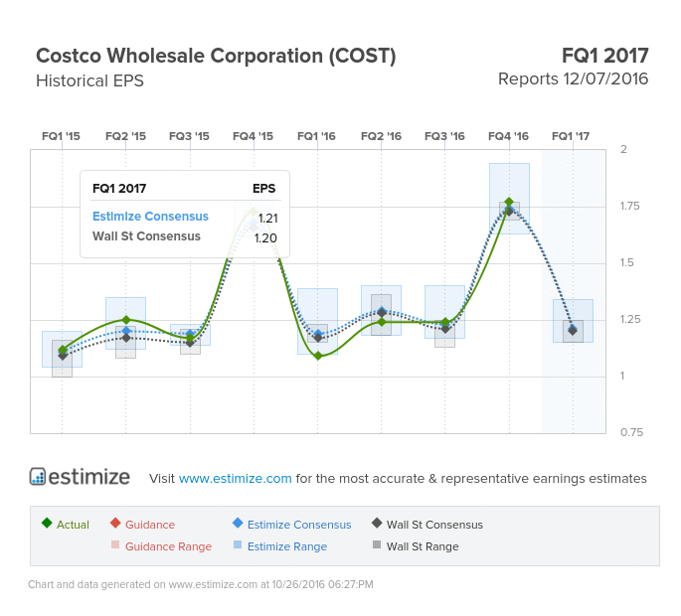The width and height of the screenshot is (681, 616).
Task: Click the Wall St Range legend label
Action: click(423, 546)
